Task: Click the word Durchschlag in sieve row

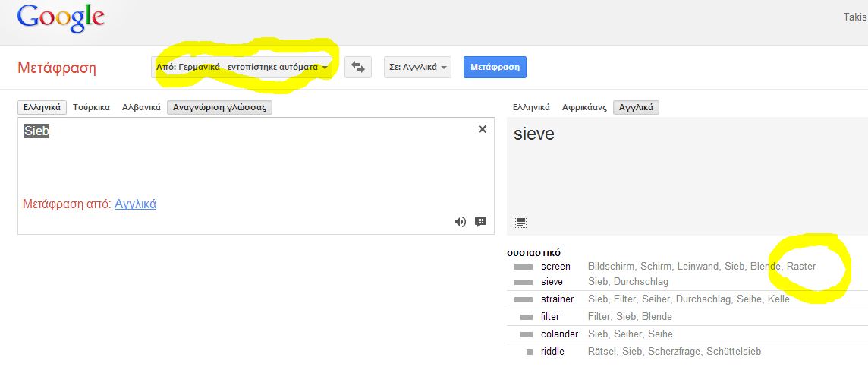Action: click(x=641, y=282)
